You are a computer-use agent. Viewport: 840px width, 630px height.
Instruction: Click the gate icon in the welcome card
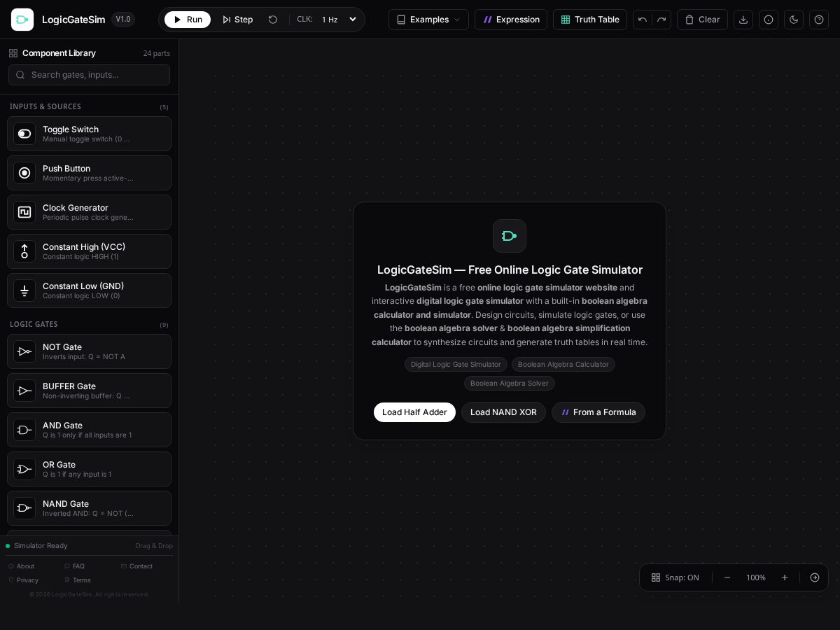click(x=510, y=236)
